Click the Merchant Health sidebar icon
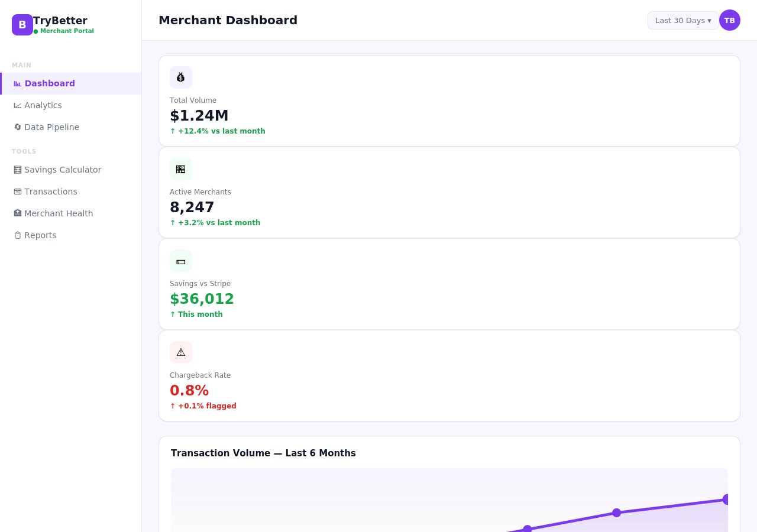This screenshot has width=757, height=532. [18, 213]
